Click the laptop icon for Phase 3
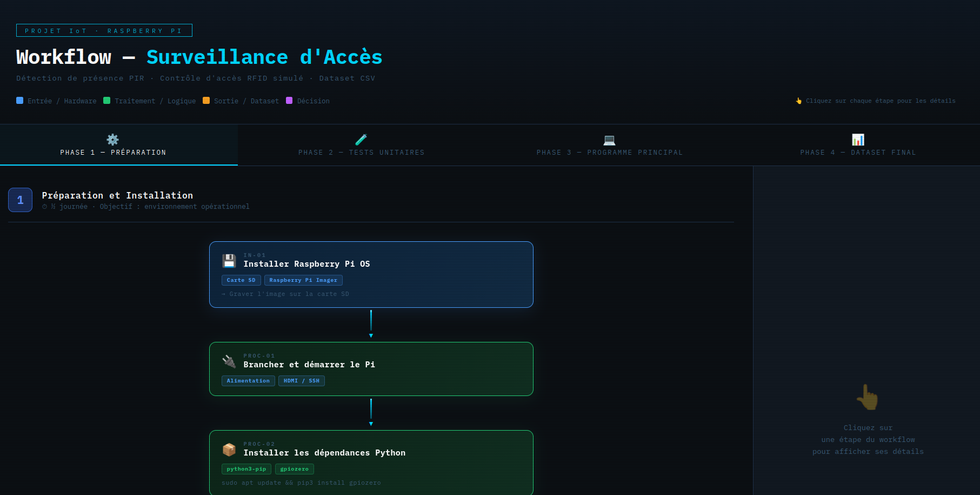The image size is (980, 495). tap(609, 140)
